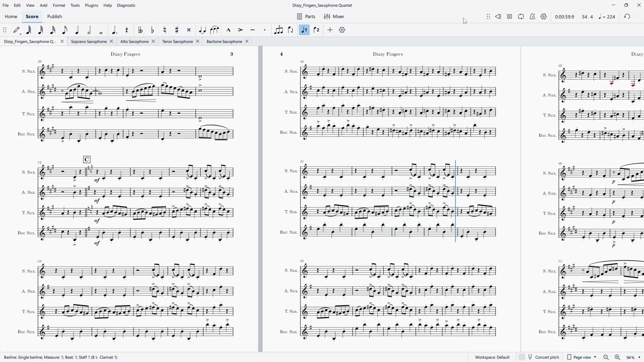Open the Edit menu
The image size is (644, 362).
pyautogui.click(x=17, y=5)
